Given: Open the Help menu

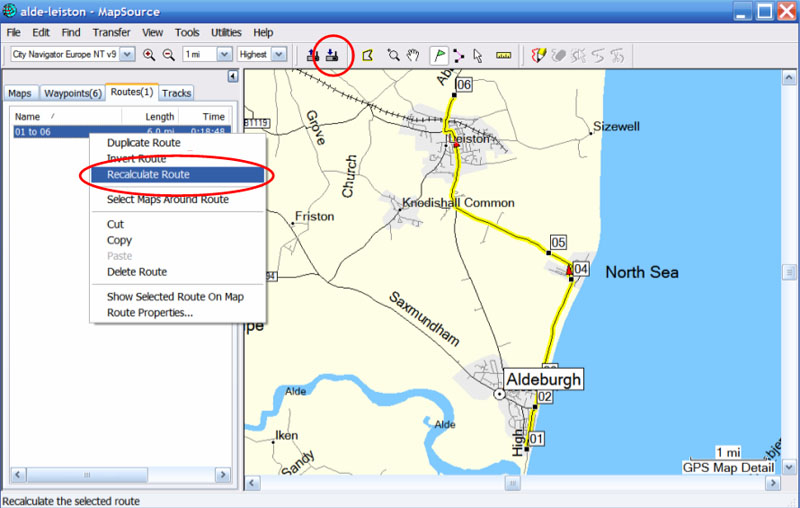Looking at the screenshot, I should pos(263,33).
